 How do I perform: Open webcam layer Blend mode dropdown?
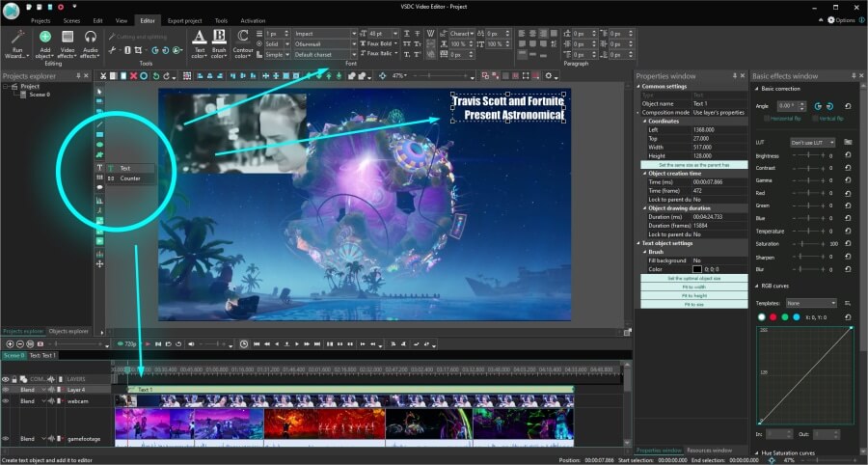(43, 400)
